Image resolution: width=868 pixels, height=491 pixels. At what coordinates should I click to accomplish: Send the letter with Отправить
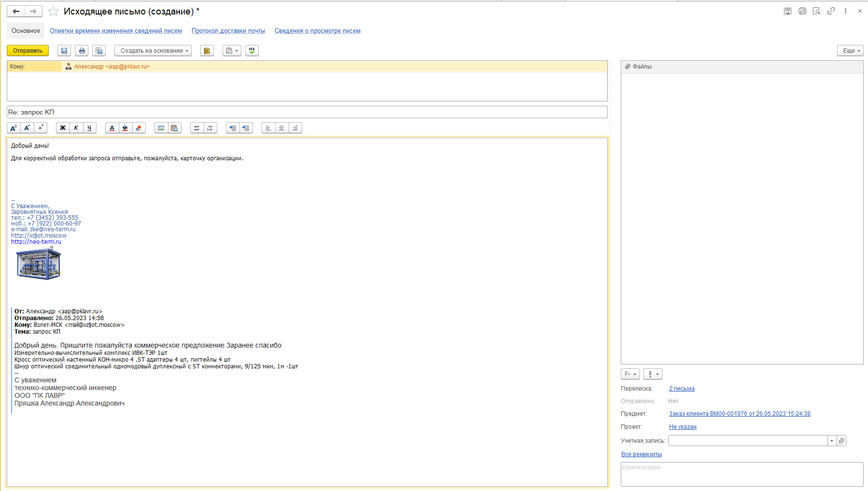(x=28, y=51)
